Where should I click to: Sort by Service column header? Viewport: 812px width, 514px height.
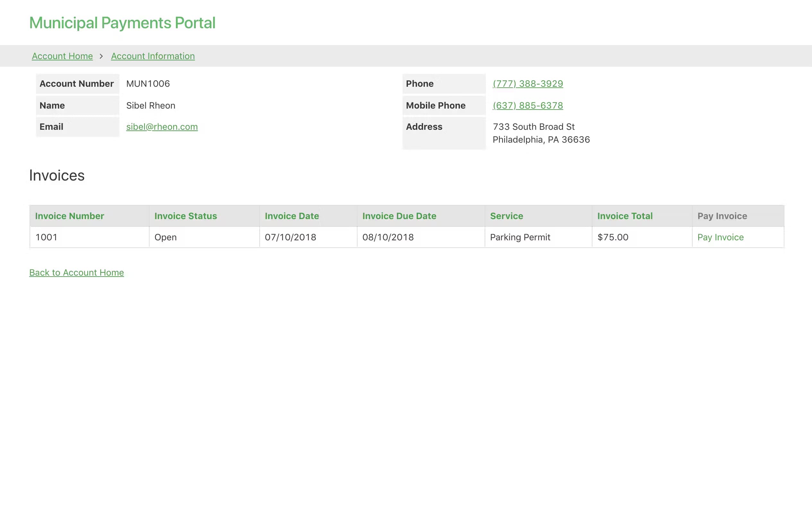pos(506,216)
